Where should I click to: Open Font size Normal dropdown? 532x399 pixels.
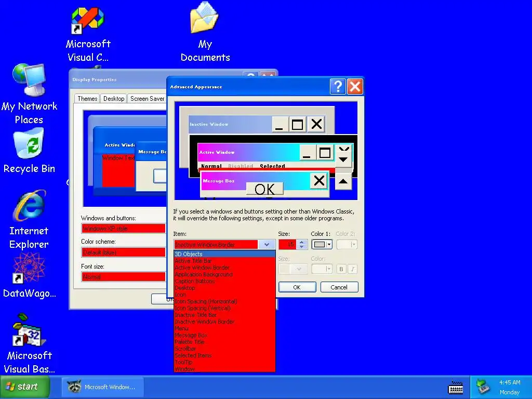(x=124, y=276)
